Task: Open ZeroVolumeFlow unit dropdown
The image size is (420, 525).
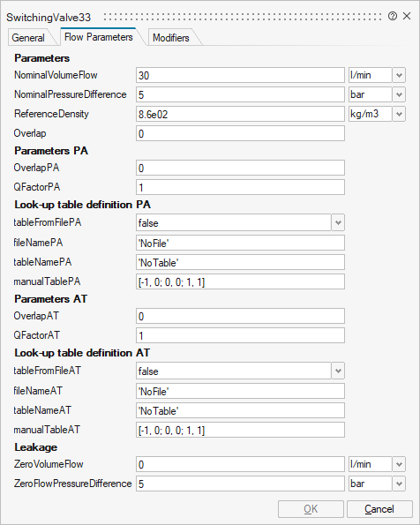Action: coord(399,464)
